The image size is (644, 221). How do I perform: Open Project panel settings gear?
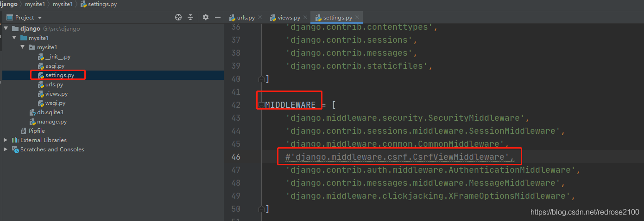pos(206,17)
